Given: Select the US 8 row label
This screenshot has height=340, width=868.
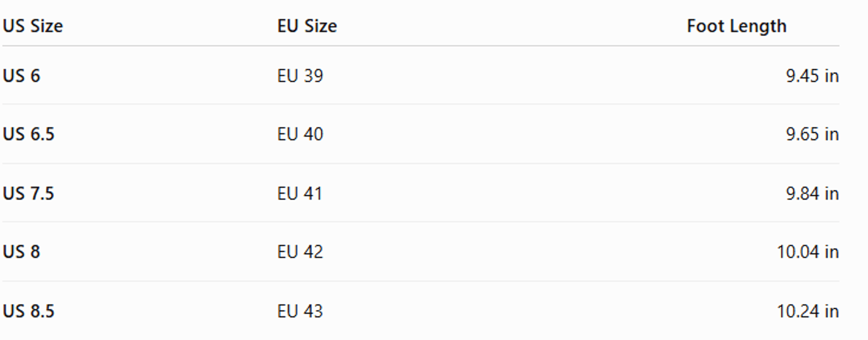Looking at the screenshot, I should [x=21, y=252].
